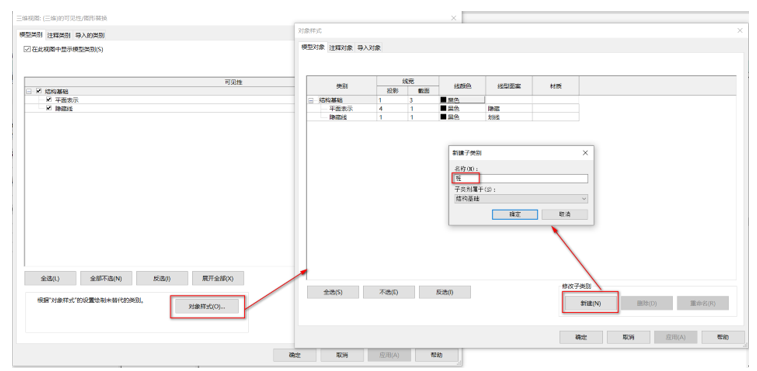This screenshot has width=757, height=371.
Task: Uncheck 隐藏线 visibility checkbox
Action: coord(49,108)
